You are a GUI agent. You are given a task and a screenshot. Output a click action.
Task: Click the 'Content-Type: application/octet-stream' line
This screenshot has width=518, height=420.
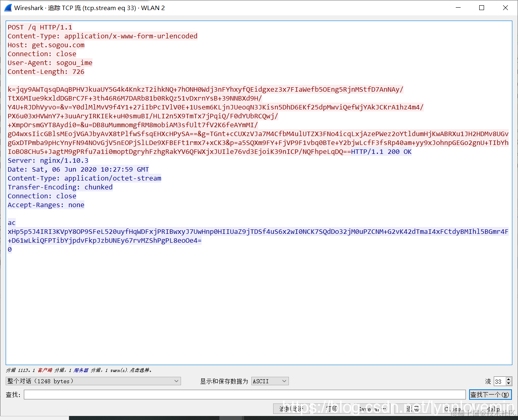coord(84,178)
